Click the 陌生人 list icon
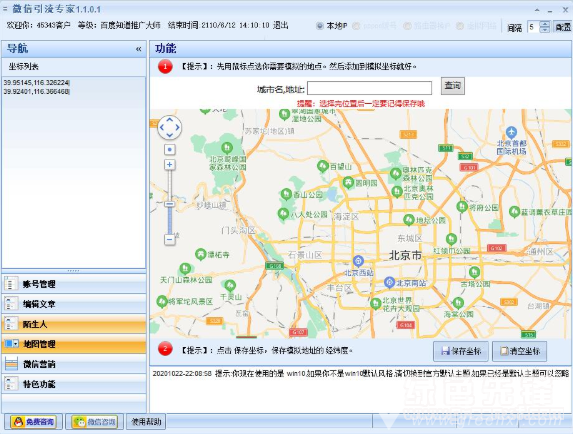Screen dimensions: 573x434 point(11,324)
